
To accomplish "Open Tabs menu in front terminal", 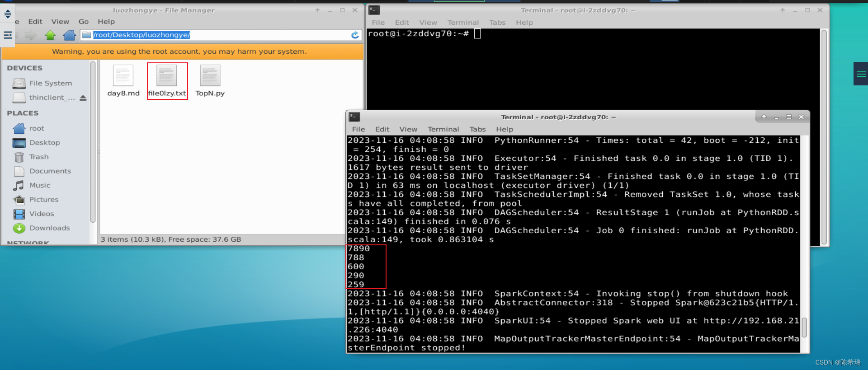I will pyautogui.click(x=477, y=129).
